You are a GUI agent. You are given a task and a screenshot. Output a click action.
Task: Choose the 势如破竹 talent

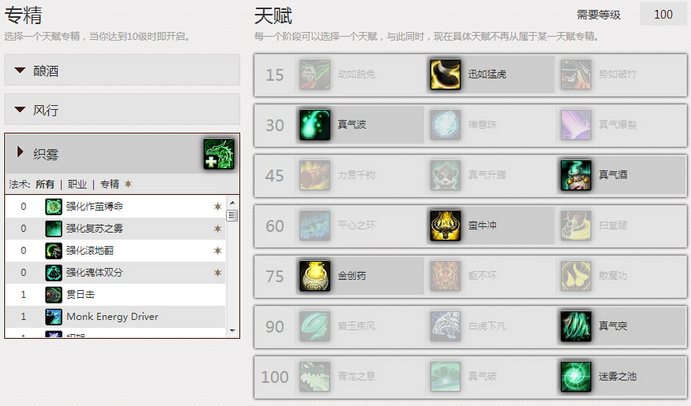tap(620, 74)
